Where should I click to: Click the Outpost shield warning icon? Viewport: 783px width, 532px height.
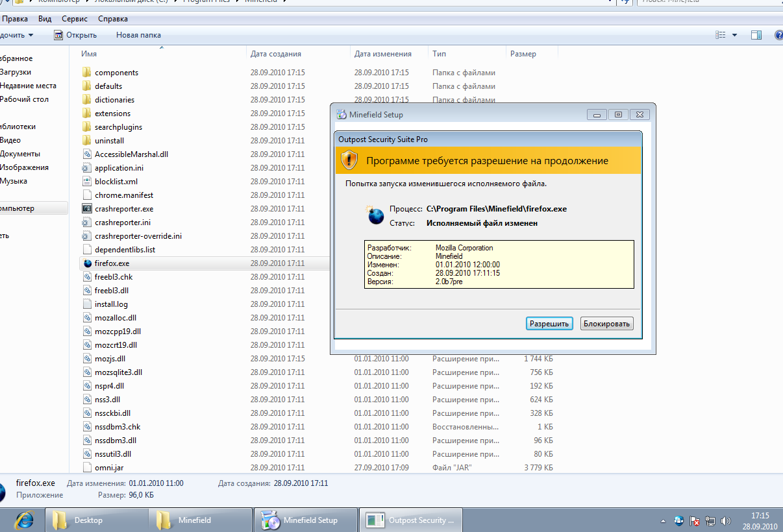click(x=350, y=160)
